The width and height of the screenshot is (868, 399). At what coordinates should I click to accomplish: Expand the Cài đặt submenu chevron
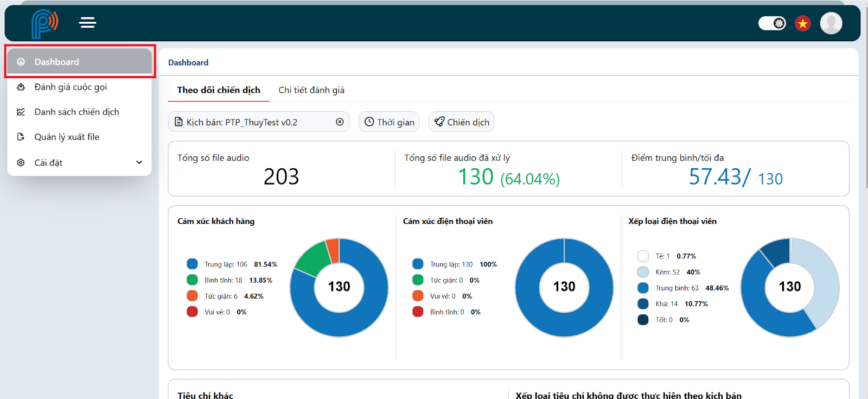coord(139,162)
